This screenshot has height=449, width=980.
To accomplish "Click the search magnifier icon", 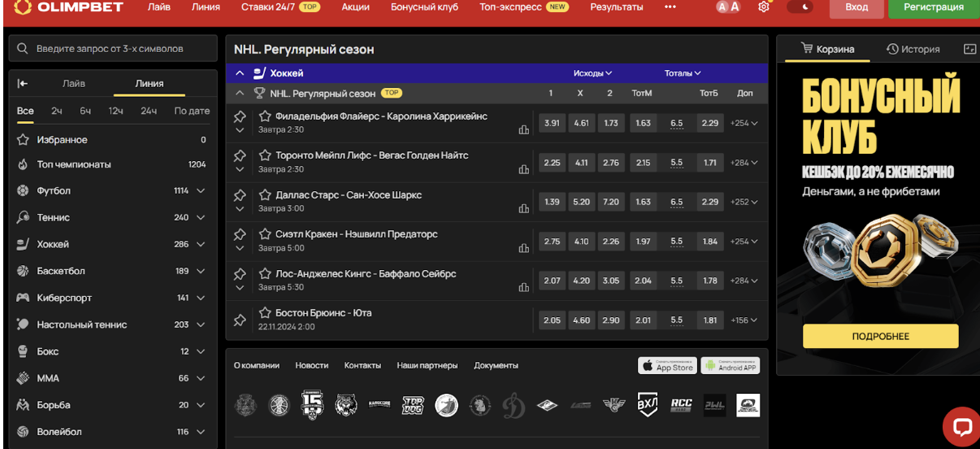I will click(x=23, y=49).
